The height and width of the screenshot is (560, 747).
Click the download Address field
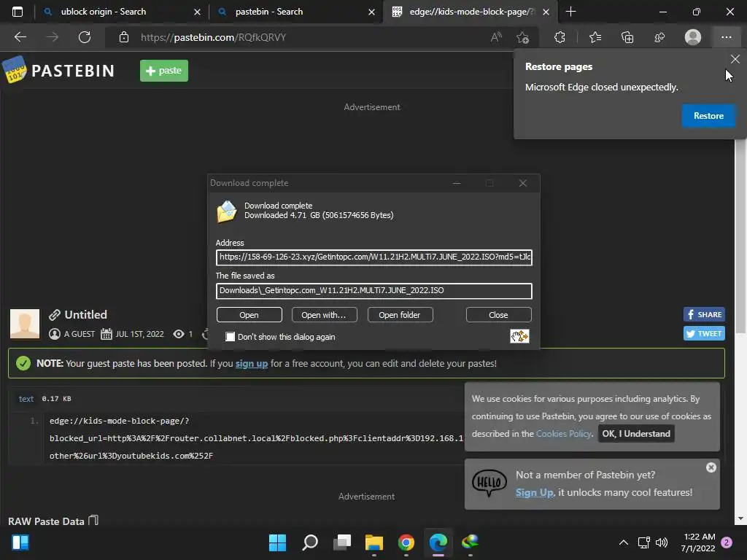[x=374, y=257]
